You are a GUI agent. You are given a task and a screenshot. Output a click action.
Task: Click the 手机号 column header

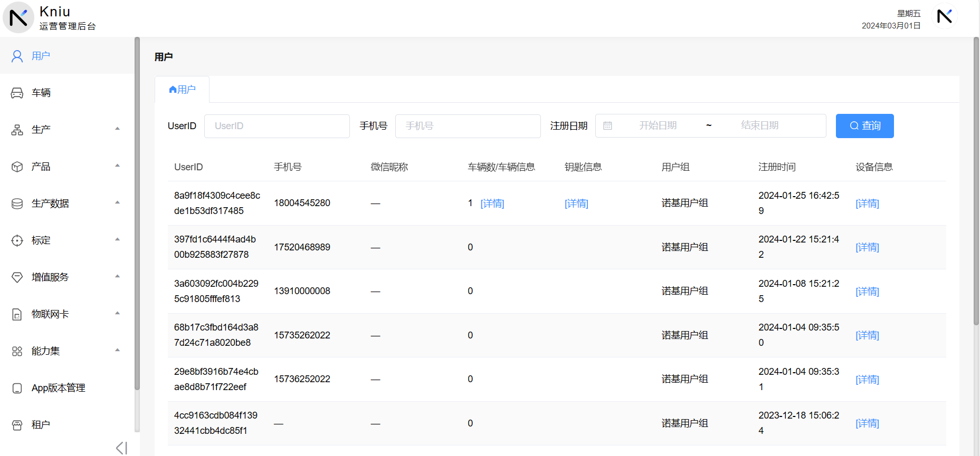point(288,167)
